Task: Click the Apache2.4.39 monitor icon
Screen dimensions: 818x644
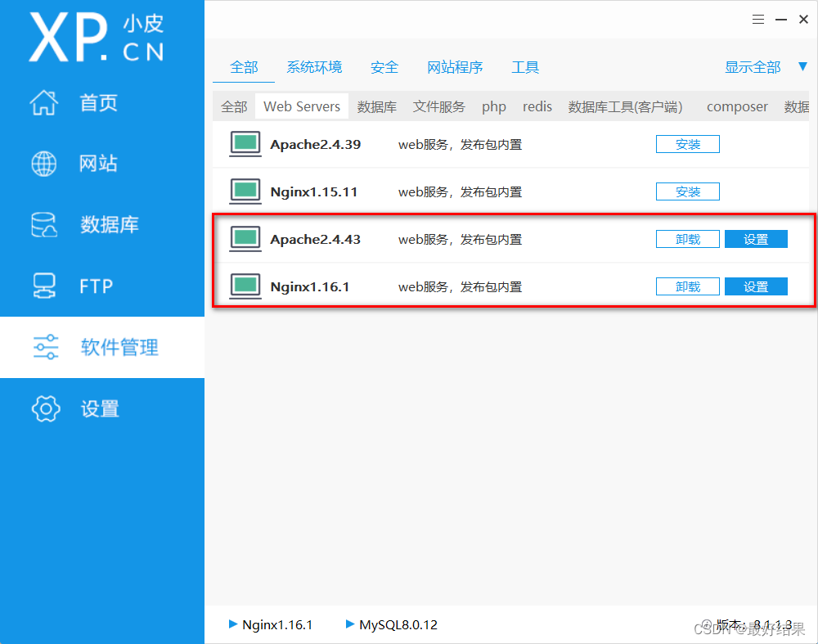Action: 245,144
